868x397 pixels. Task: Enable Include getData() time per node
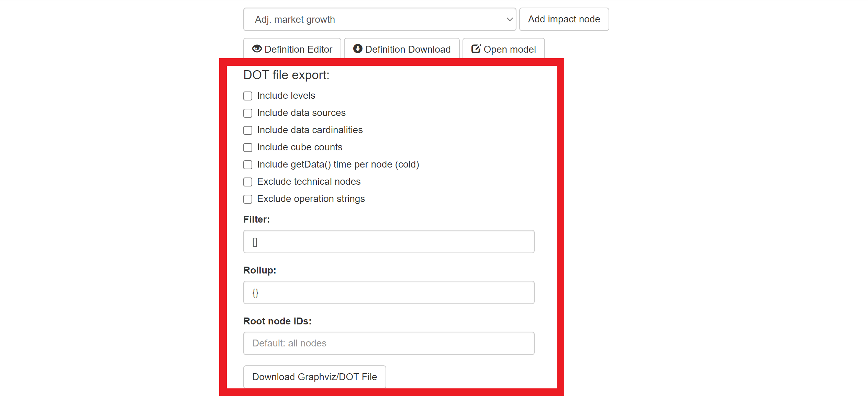point(248,165)
